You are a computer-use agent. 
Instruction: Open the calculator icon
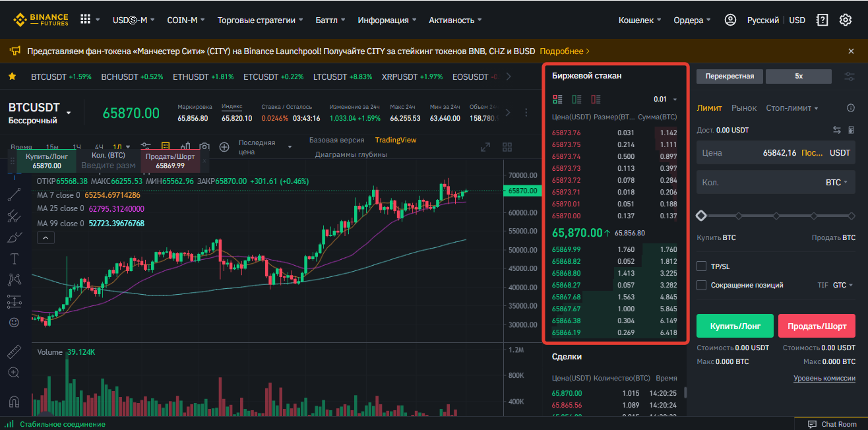(851, 130)
